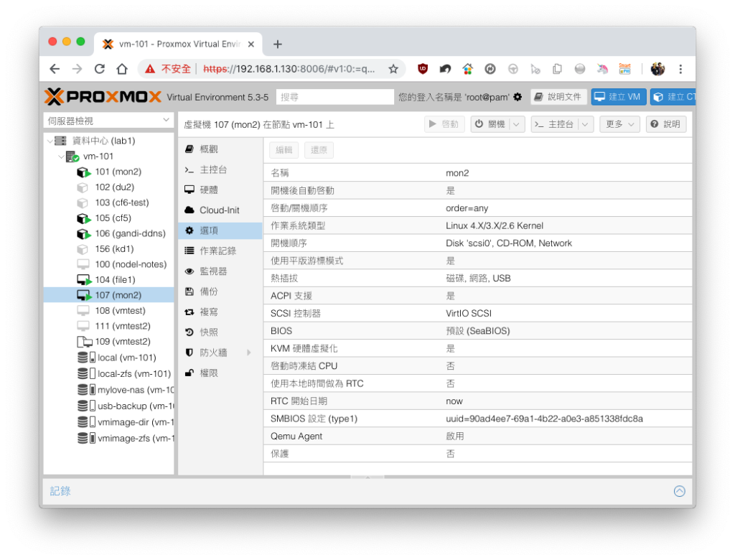
Task: Collapse the 資料中心 (lab1) tree node
Action: point(50,141)
